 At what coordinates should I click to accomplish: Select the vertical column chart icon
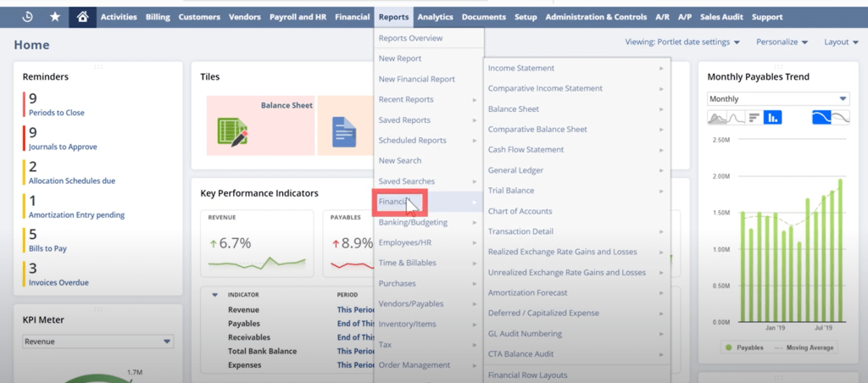(x=773, y=117)
